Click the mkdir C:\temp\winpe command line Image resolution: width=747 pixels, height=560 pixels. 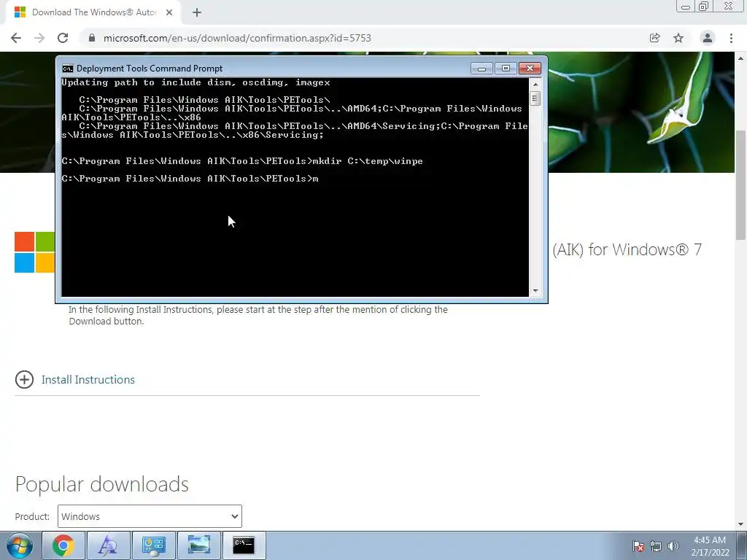point(368,161)
